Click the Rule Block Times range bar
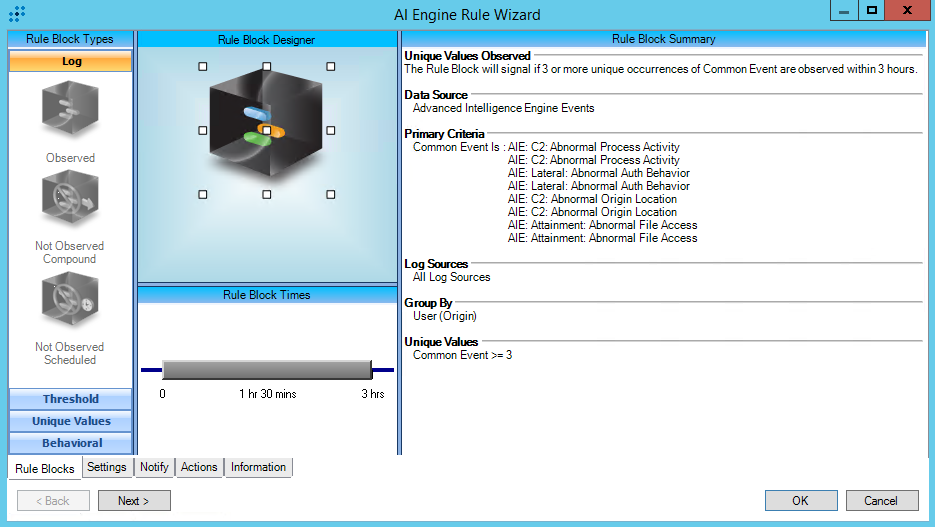 pyautogui.click(x=266, y=370)
